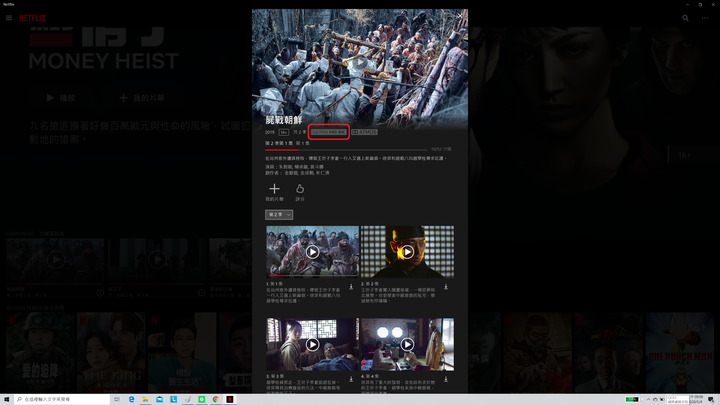The image size is (720, 405).
Task: Download episode 4 第4集
Action: coord(446,379)
